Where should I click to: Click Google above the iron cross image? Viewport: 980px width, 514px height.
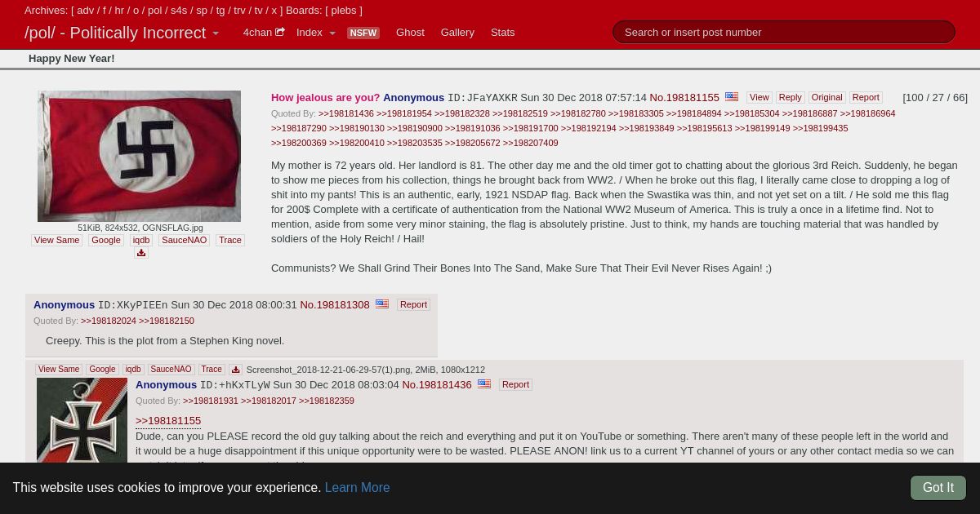(102, 370)
